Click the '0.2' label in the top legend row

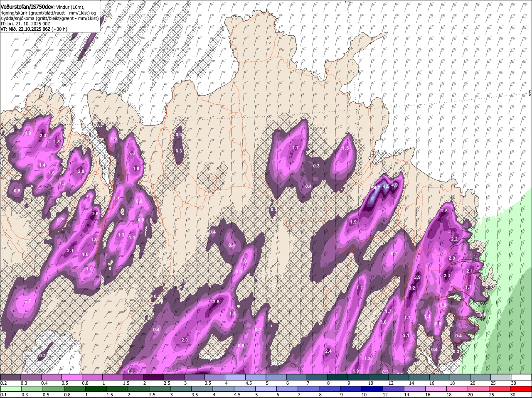click(x=3, y=383)
